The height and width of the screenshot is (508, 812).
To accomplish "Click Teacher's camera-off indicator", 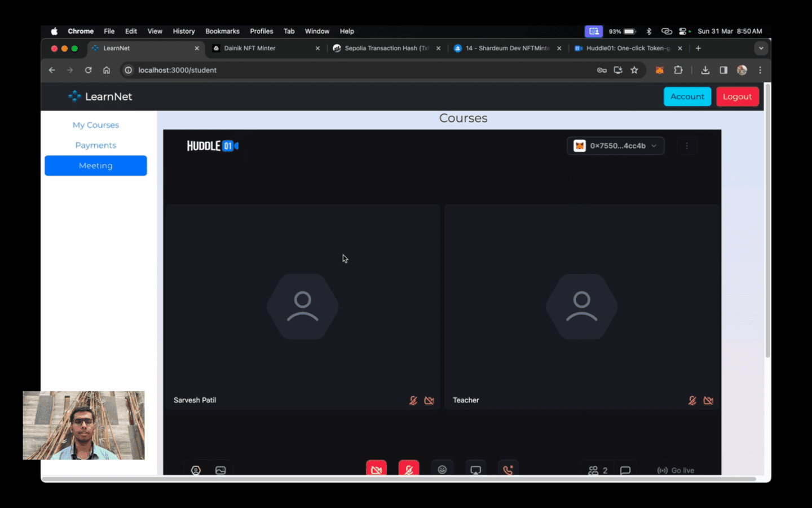I will (708, 400).
